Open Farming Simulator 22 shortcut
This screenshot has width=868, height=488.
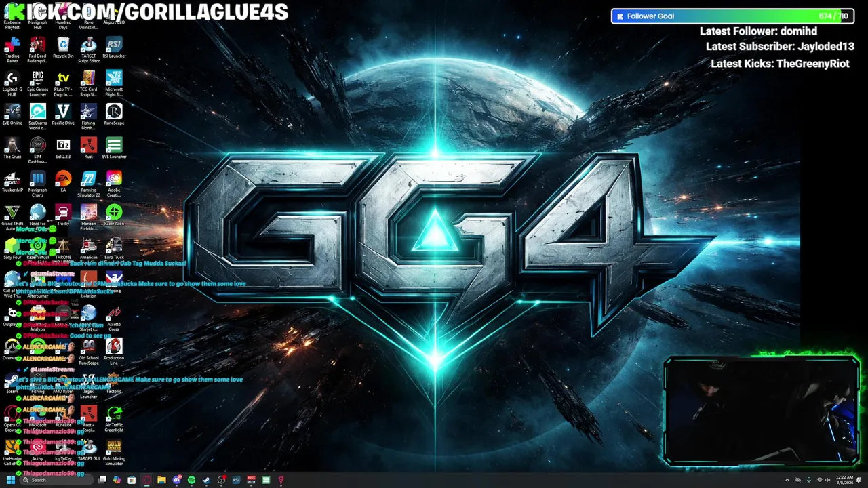click(x=88, y=183)
